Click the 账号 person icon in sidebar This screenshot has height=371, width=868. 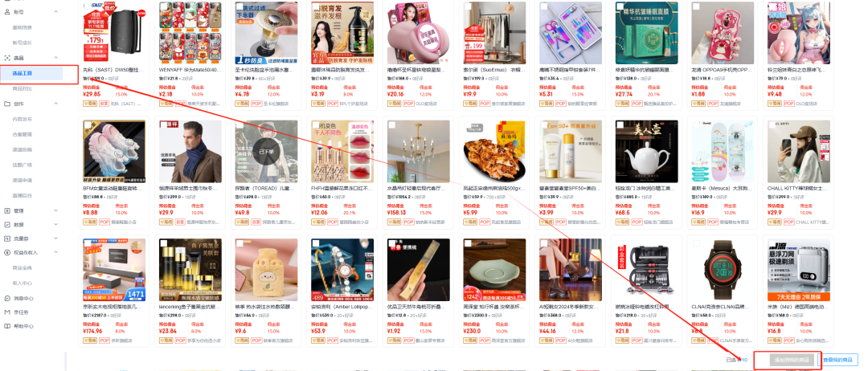[7, 11]
